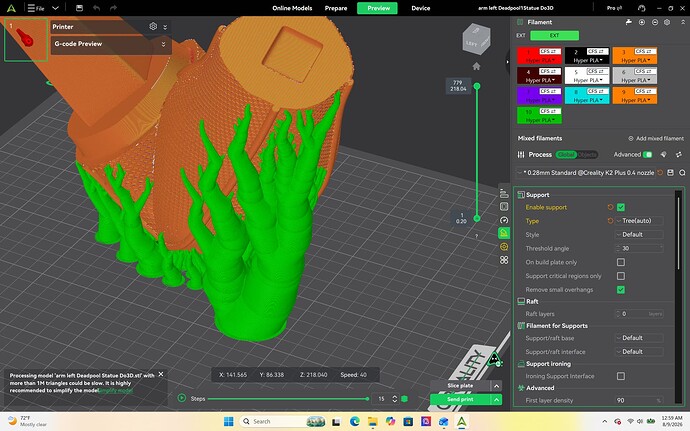Screen dimensions: 690x431
Task: Click Add mixed filament
Action: tap(656, 138)
